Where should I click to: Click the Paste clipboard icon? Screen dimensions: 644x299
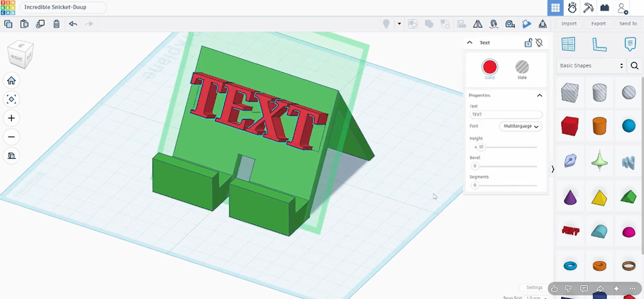pyautogui.click(x=24, y=24)
